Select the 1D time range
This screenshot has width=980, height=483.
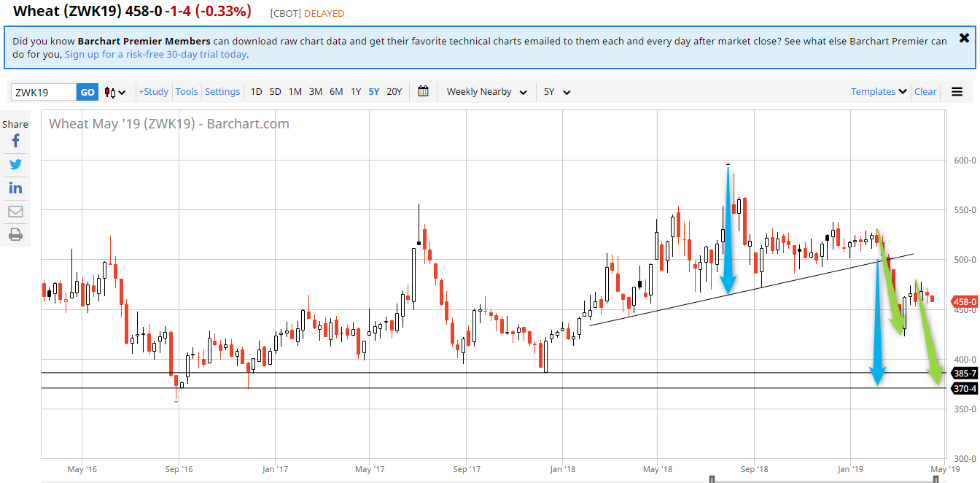[256, 92]
